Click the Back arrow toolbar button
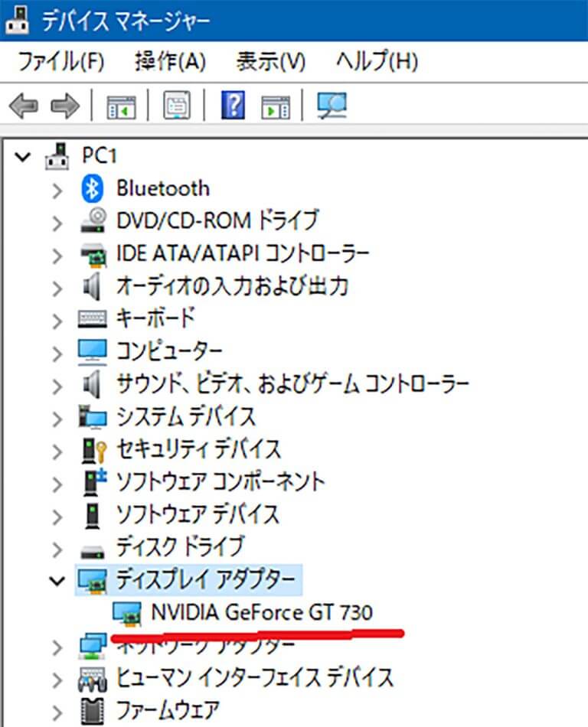 pyautogui.click(x=24, y=106)
